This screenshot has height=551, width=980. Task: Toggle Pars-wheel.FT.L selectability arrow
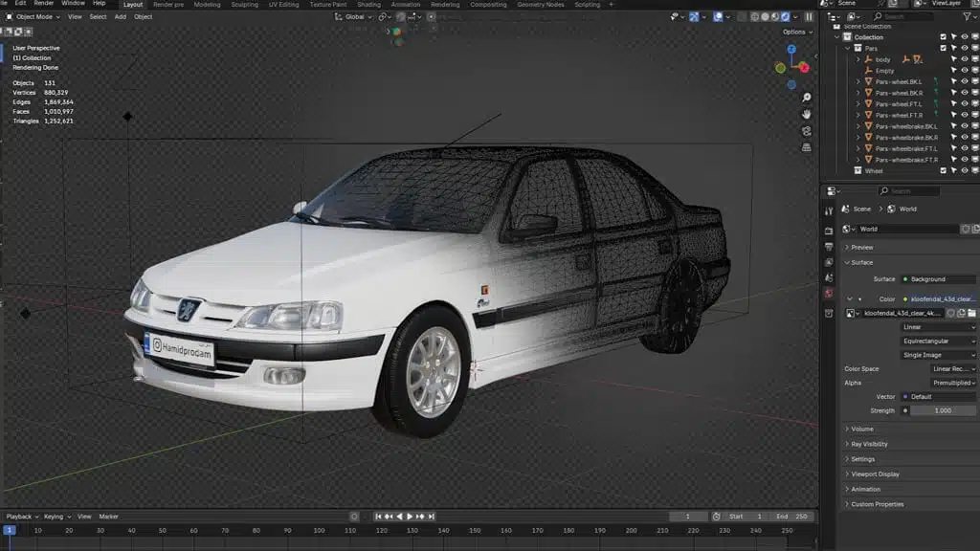click(x=954, y=103)
